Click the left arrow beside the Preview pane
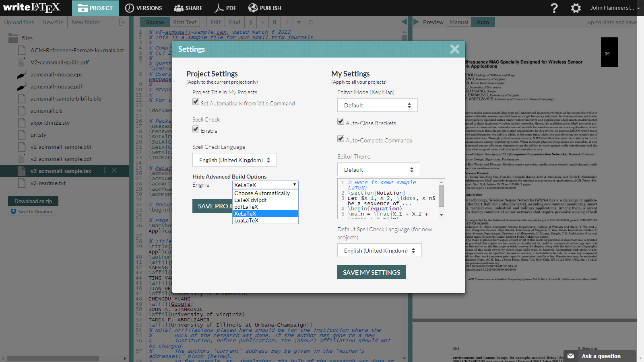This screenshot has width=644, height=362. click(404, 22)
